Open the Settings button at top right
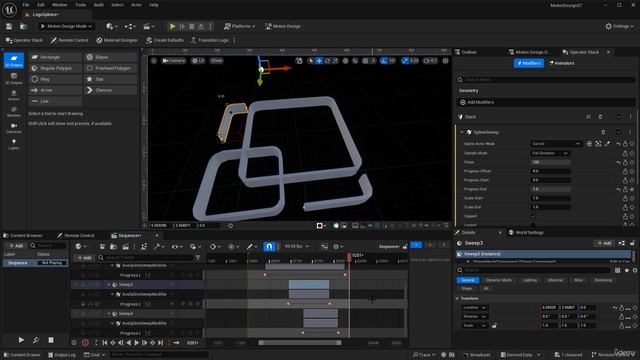The width and height of the screenshot is (640, 360). pyautogui.click(x=619, y=26)
